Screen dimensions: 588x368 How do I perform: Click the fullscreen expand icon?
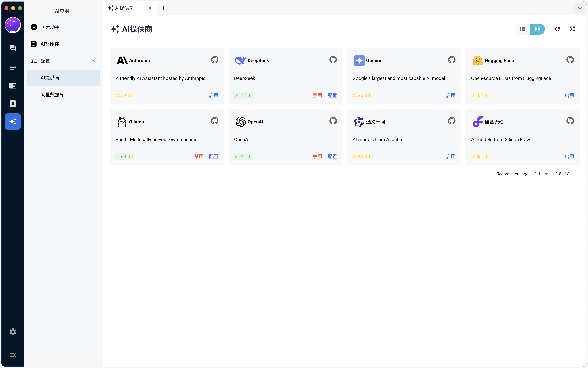click(x=572, y=29)
